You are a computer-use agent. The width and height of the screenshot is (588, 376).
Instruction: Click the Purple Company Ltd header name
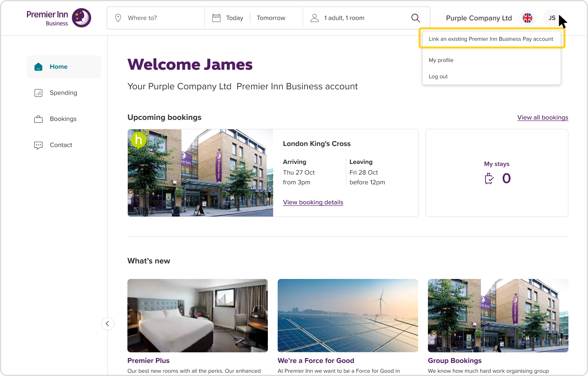coord(479,18)
